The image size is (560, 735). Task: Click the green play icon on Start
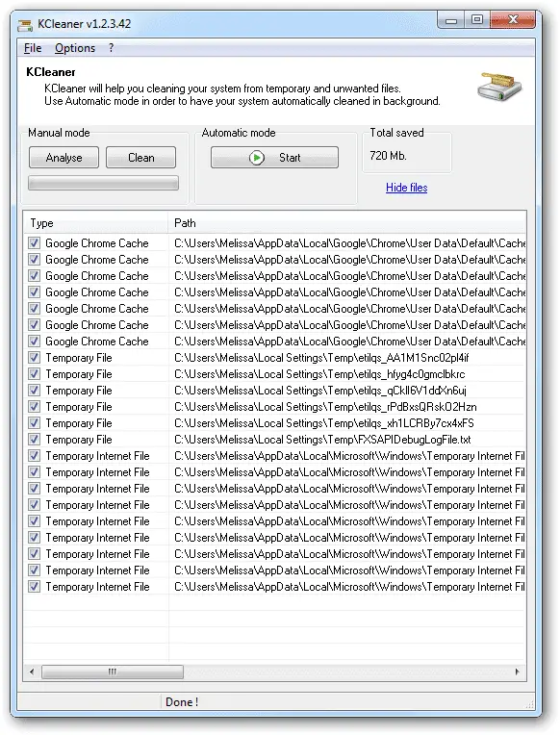coord(257,158)
